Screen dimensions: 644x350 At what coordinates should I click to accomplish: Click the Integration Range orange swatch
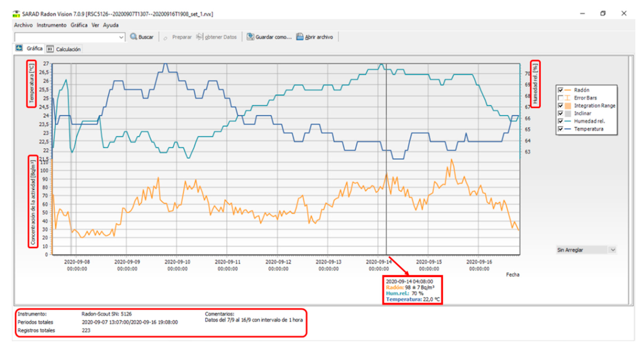[568, 106]
